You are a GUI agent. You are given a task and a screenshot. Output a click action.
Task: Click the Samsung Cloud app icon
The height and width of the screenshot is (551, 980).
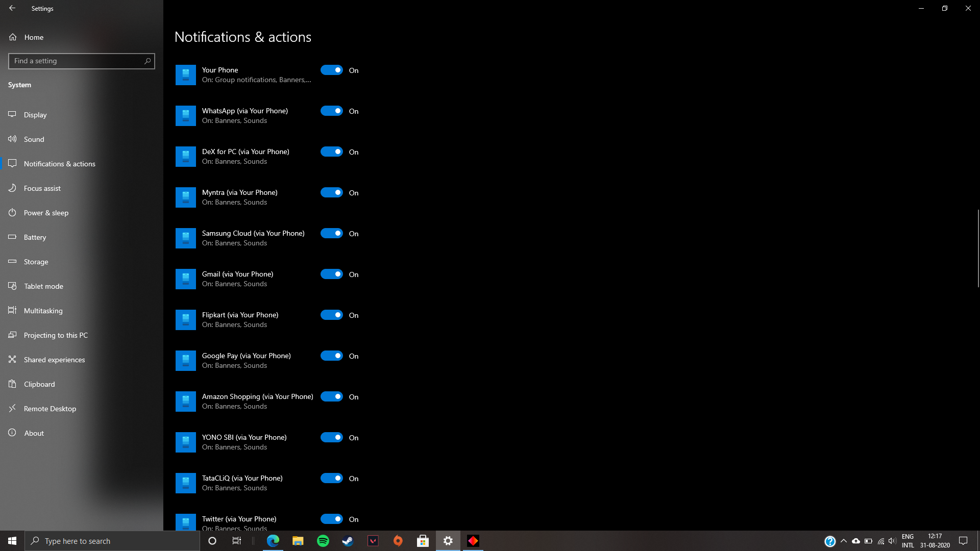[186, 238]
